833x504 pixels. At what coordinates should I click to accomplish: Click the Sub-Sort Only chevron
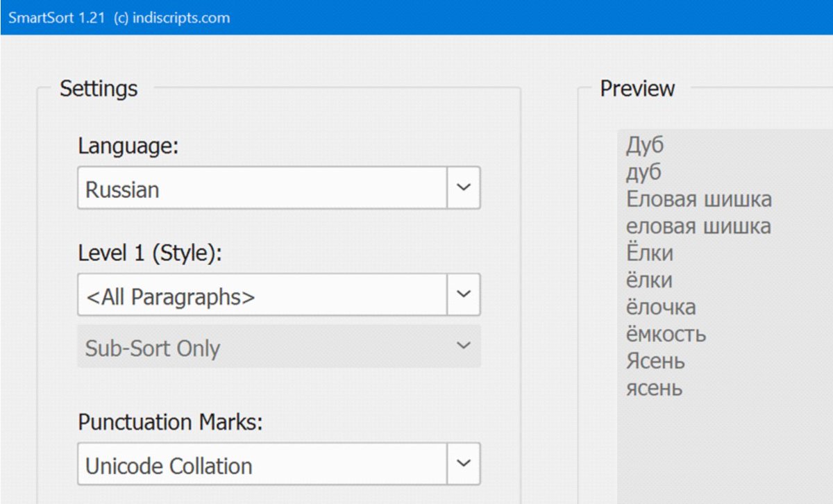pyautogui.click(x=464, y=345)
